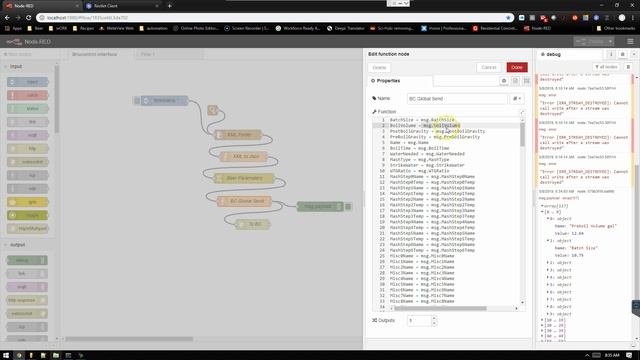The image size is (640, 360).
Task: Click the "PreBoil Volume gal" value
Action: click(592, 226)
